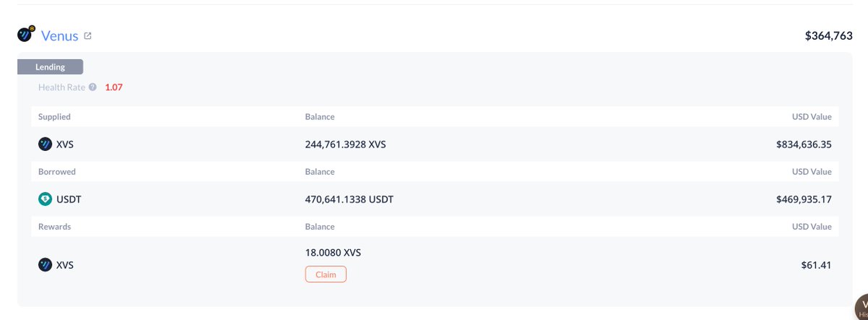This screenshot has height=320, width=868.
Task: Select the Lending tab label
Action: [x=50, y=67]
